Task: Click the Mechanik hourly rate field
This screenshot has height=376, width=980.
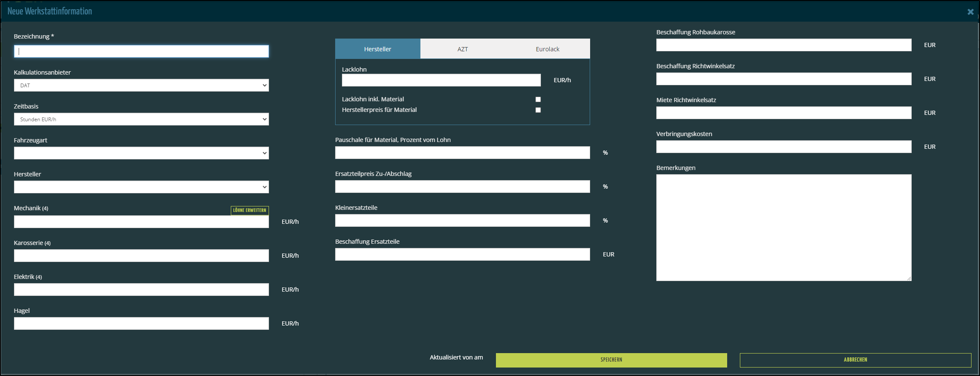Action: coord(141,222)
